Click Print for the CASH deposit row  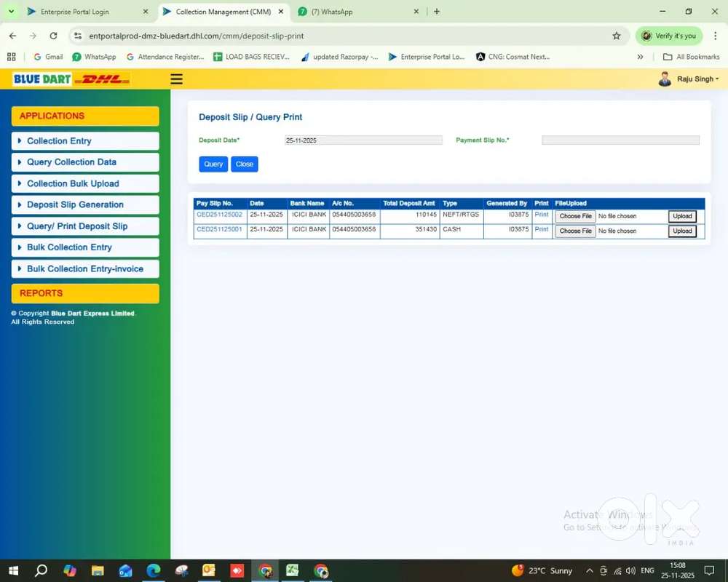pyautogui.click(x=541, y=230)
